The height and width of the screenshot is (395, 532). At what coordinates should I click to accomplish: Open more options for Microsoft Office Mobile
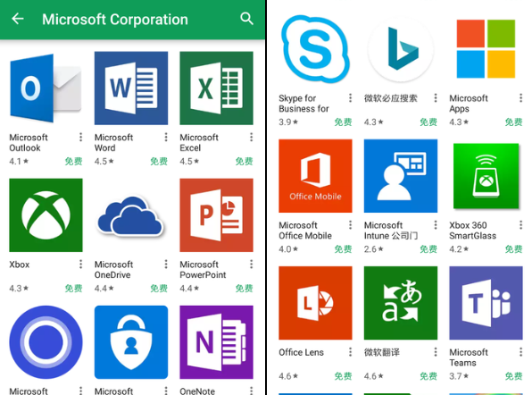(351, 225)
